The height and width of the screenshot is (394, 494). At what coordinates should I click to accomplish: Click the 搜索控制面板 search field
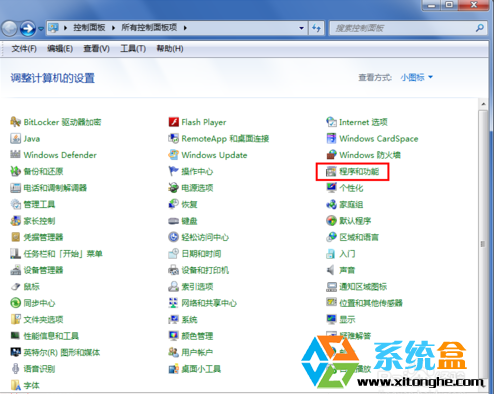pyautogui.click(x=408, y=28)
